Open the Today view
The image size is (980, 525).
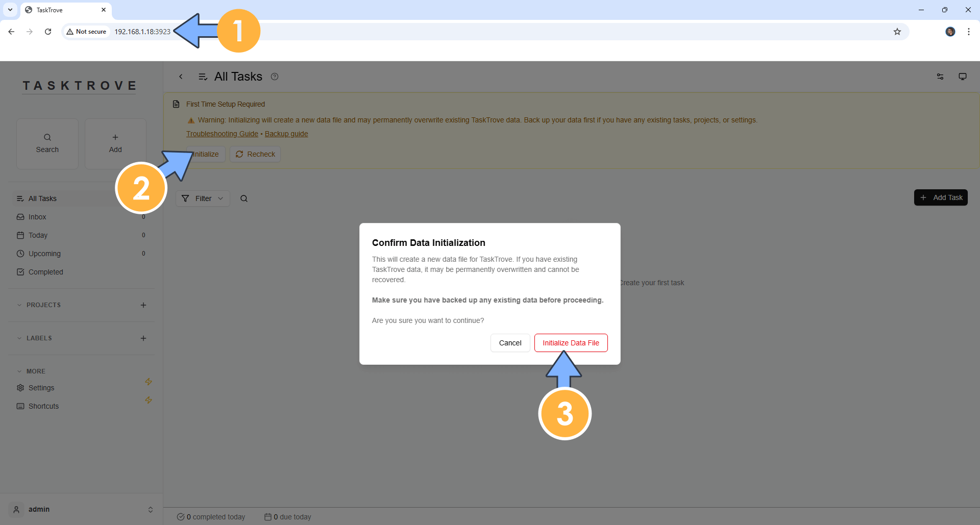(82, 235)
